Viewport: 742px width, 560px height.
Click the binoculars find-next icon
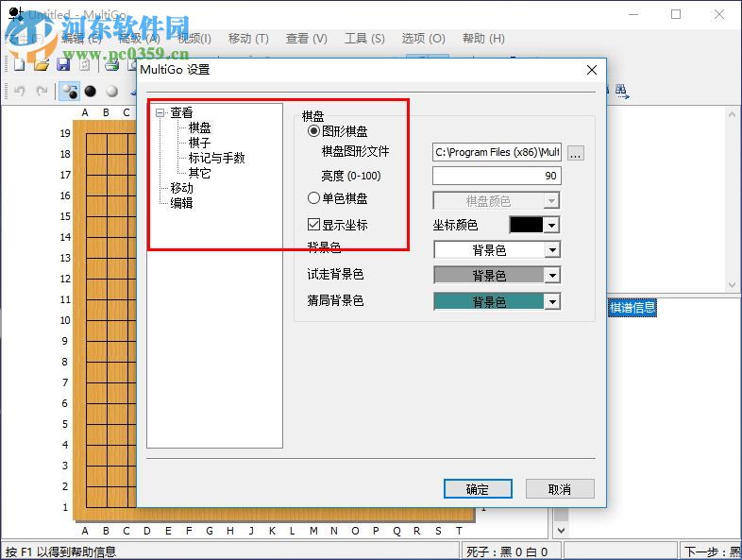coord(622,91)
